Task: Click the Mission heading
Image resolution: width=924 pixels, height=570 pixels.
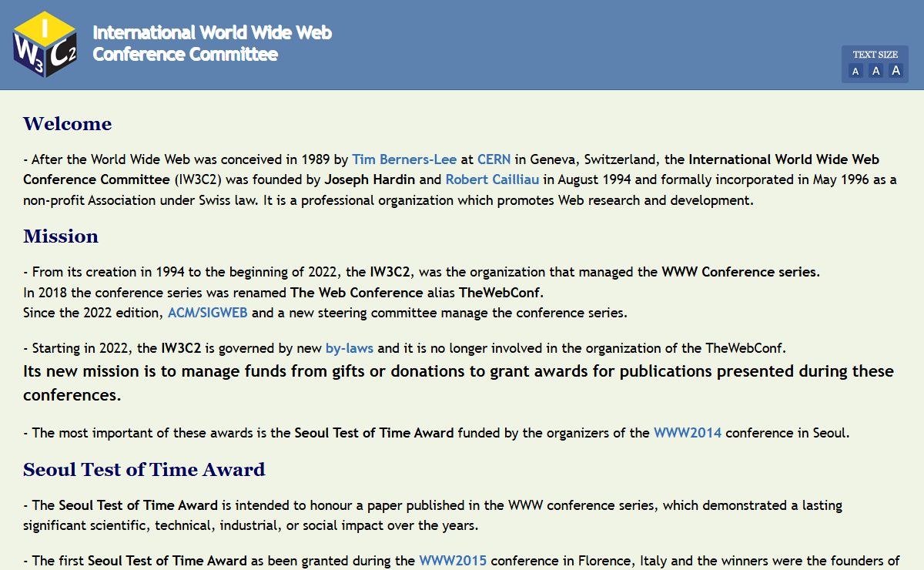Action: coord(61,236)
